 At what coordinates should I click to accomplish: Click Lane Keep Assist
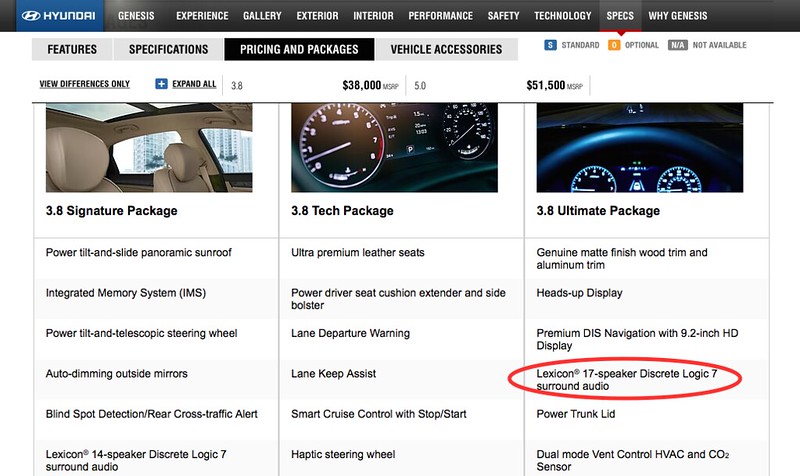coord(334,373)
